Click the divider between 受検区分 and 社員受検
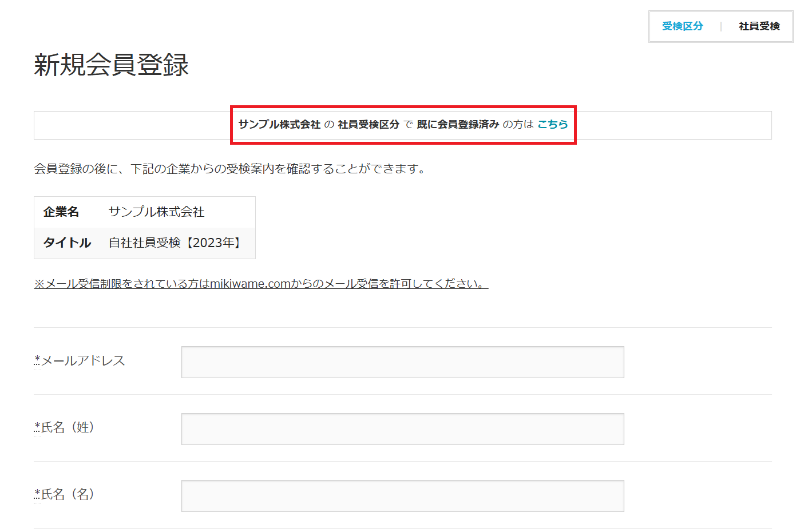The width and height of the screenshot is (808, 532). [x=720, y=26]
